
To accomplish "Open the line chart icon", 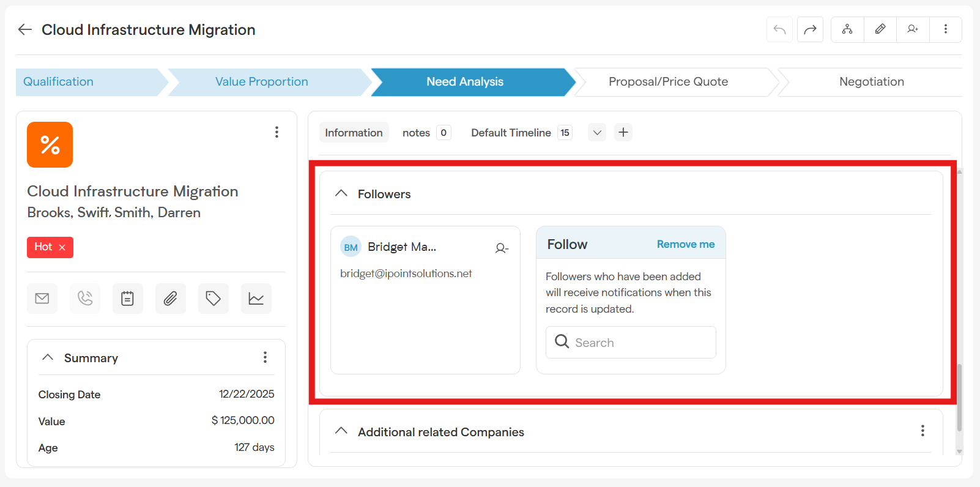I will point(256,299).
